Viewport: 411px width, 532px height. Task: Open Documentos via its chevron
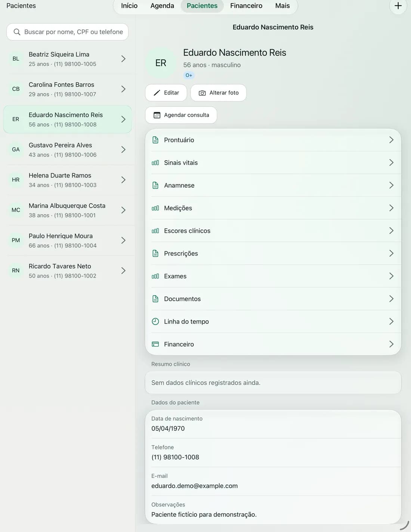tap(391, 299)
